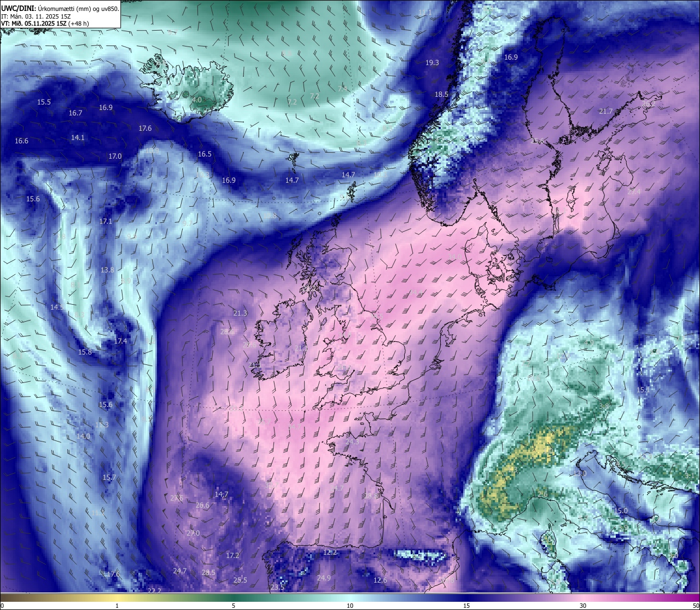The width and height of the screenshot is (700, 610).
Task: Click the light cyan color at legend tick 10
Action: click(x=350, y=597)
